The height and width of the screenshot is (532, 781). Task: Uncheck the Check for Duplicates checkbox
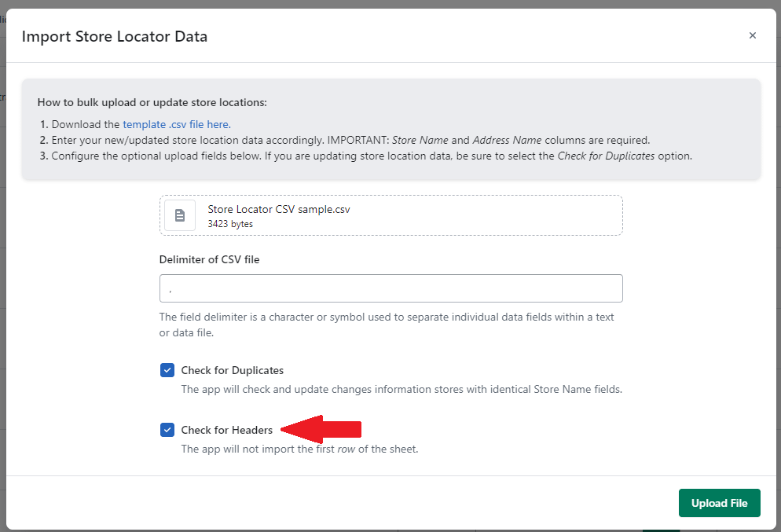167,370
